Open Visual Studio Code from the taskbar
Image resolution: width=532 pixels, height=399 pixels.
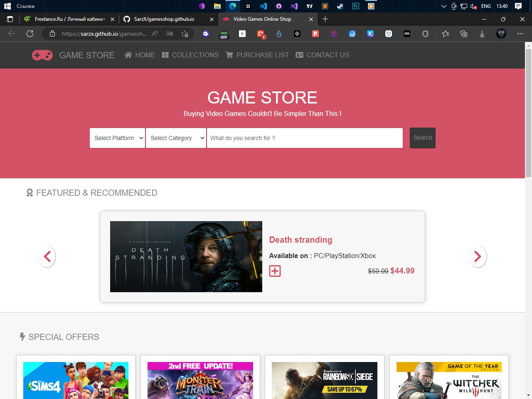(x=264, y=6)
